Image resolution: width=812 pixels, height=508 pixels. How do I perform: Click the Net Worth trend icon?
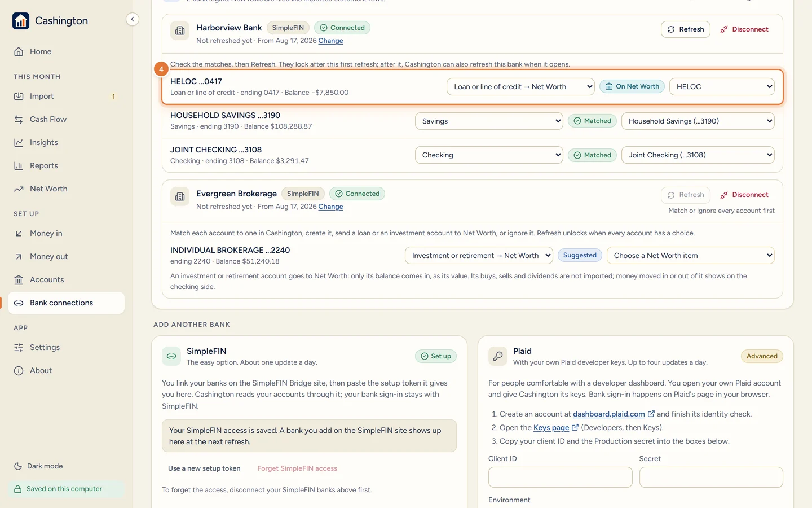tap(19, 189)
